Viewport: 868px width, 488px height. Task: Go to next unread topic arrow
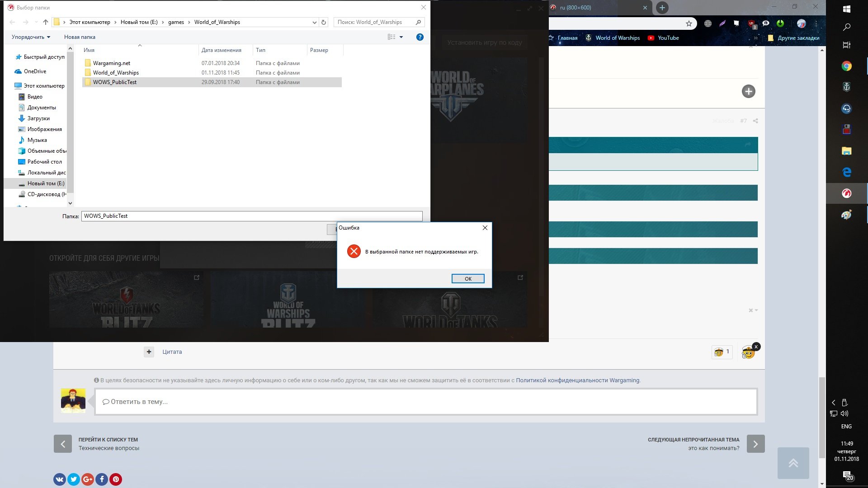point(756,444)
